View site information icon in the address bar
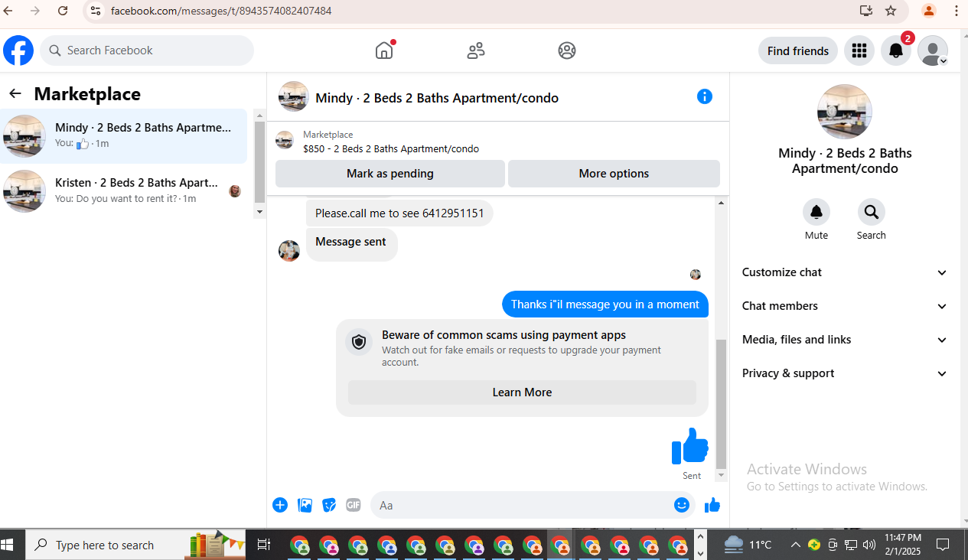This screenshot has width=968, height=560. point(95,11)
